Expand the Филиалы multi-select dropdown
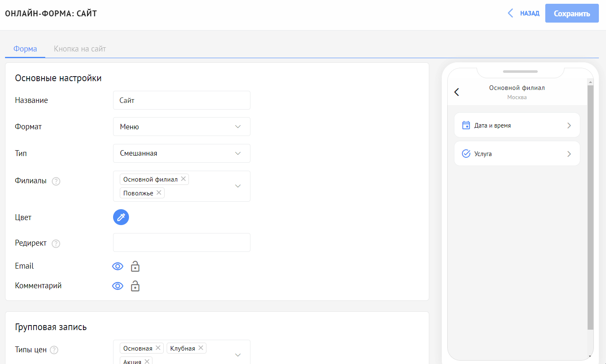This screenshot has height=364, width=606. 238,186
